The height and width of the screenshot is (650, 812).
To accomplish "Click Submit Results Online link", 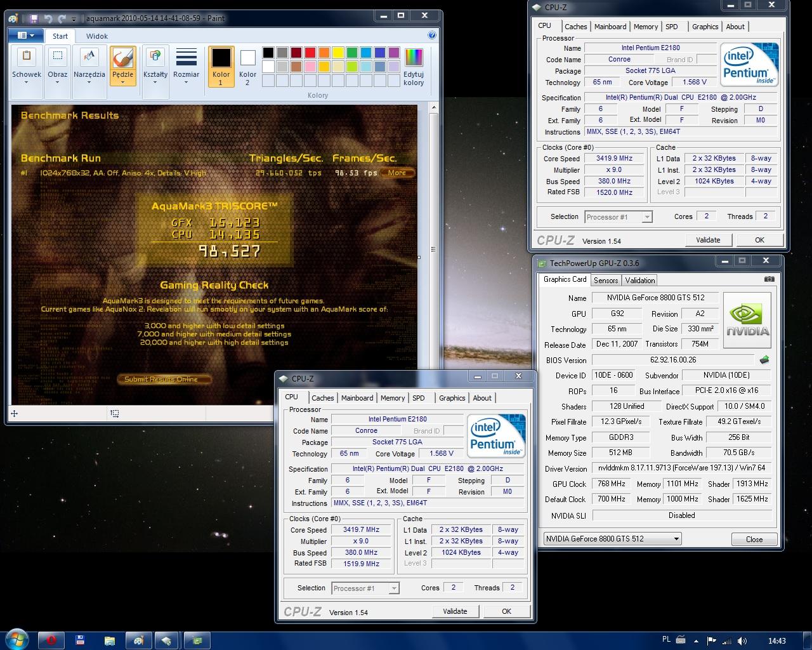I will tap(164, 379).
